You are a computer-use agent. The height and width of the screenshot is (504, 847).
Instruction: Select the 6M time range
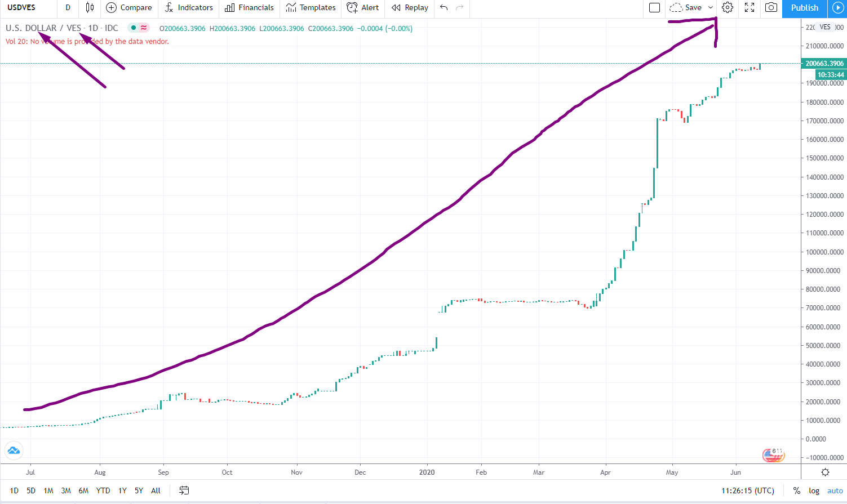coord(83,490)
